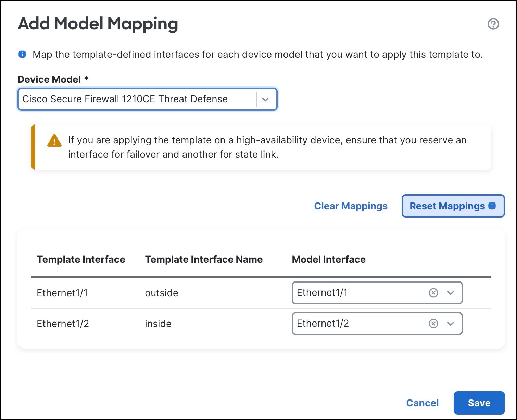Open help via the question mark icon

tap(493, 24)
